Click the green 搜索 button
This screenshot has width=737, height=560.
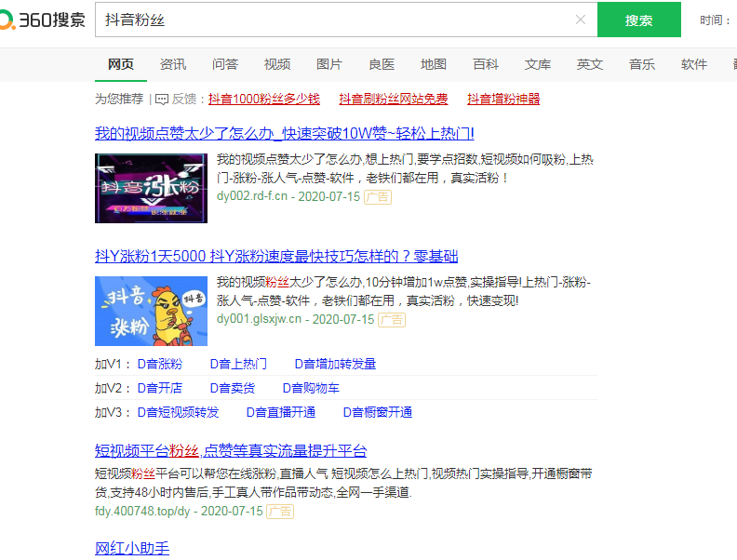coord(638,20)
